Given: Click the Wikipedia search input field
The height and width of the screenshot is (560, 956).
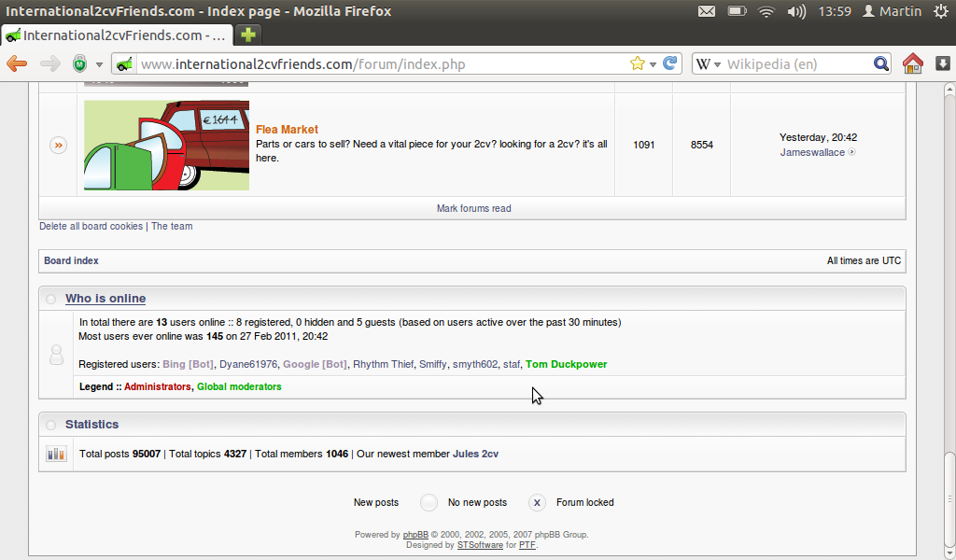Looking at the screenshot, I should tap(797, 64).
